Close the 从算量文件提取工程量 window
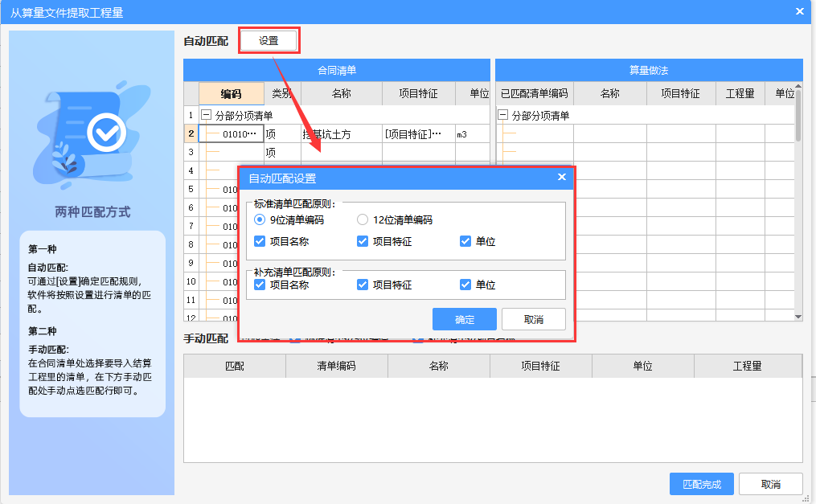Image resolution: width=816 pixels, height=504 pixels. tap(799, 11)
